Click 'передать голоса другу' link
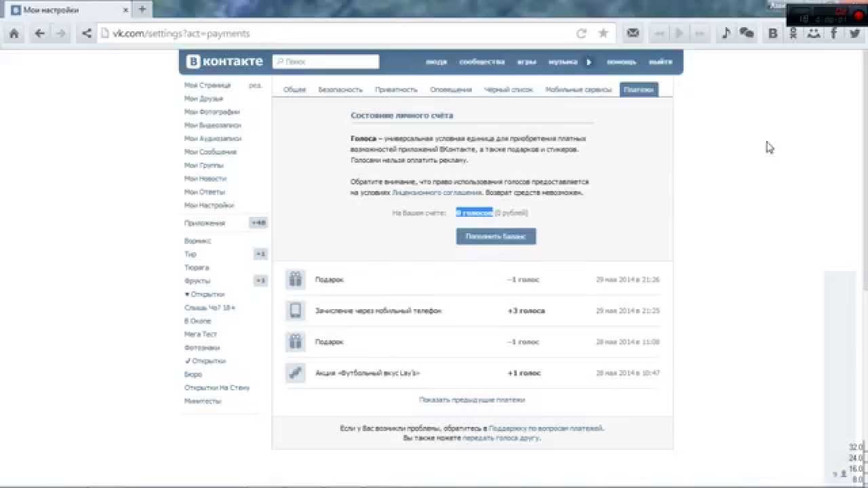 point(501,438)
